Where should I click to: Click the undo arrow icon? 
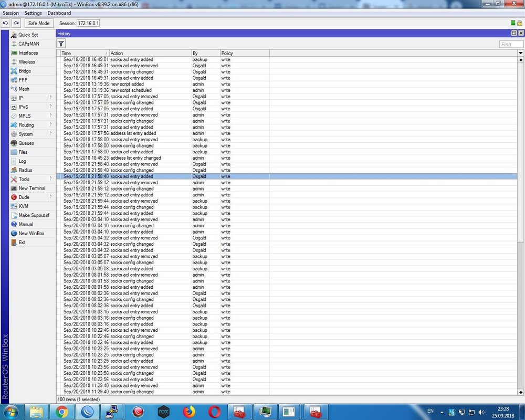[6, 23]
